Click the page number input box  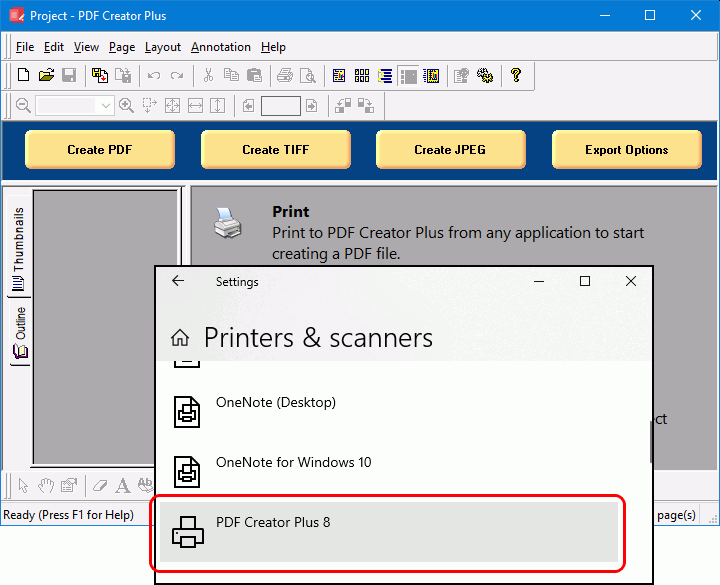coord(281,106)
